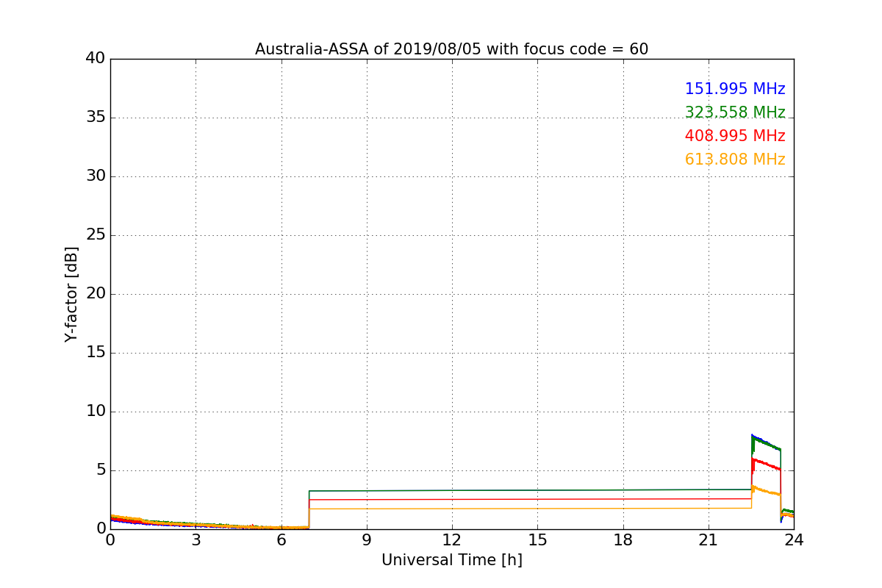Image resolution: width=882 pixels, height=588 pixels.
Task: Click the y-axis tick value 15
Action: 96,353
